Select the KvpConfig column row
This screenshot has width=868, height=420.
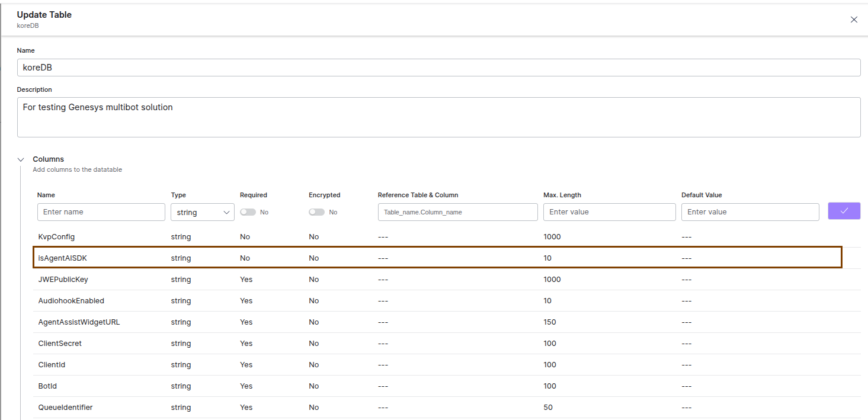(x=57, y=237)
